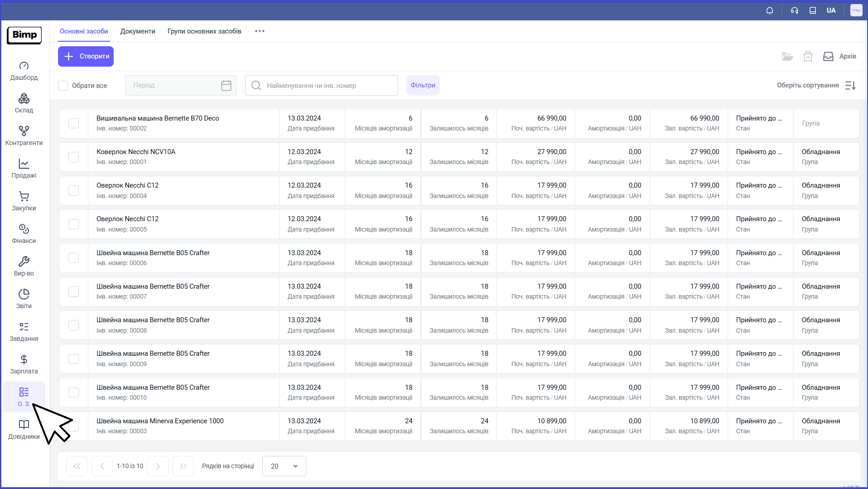Open the rows-per-page dropdown showing 20

click(x=284, y=466)
